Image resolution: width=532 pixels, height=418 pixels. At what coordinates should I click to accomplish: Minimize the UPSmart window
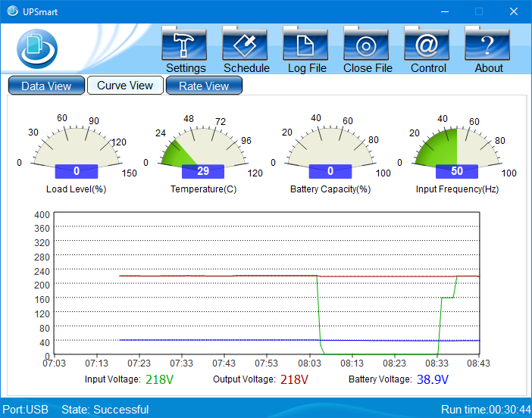(445, 11)
